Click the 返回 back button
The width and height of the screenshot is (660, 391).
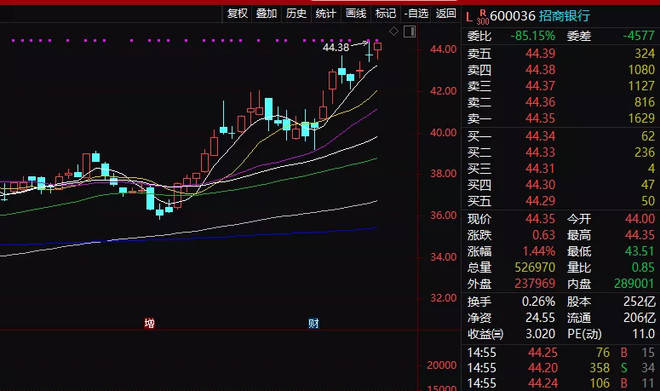pos(446,14)
